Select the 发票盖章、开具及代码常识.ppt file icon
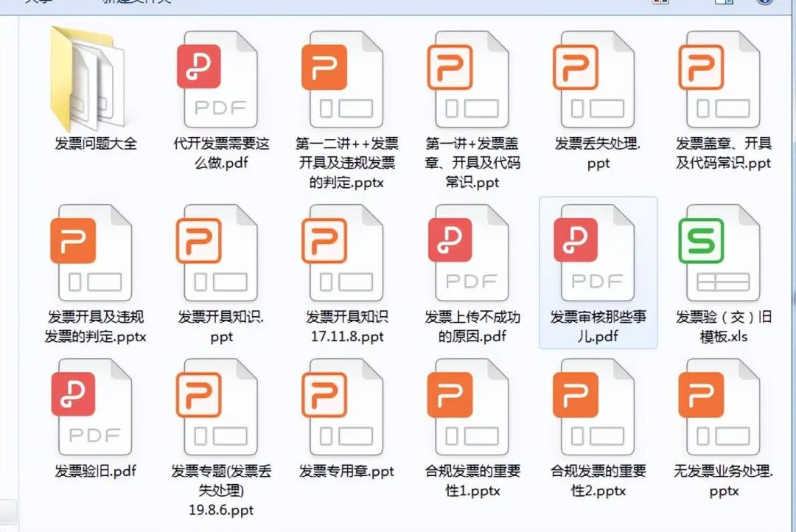This screenshot has width=796, height=532. tap(719, 79)
